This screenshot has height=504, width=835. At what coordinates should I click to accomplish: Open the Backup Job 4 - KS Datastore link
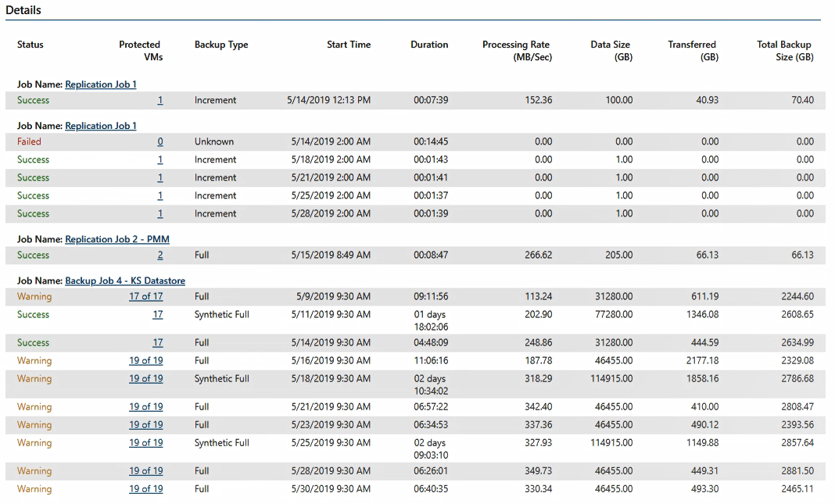point(125,281)
